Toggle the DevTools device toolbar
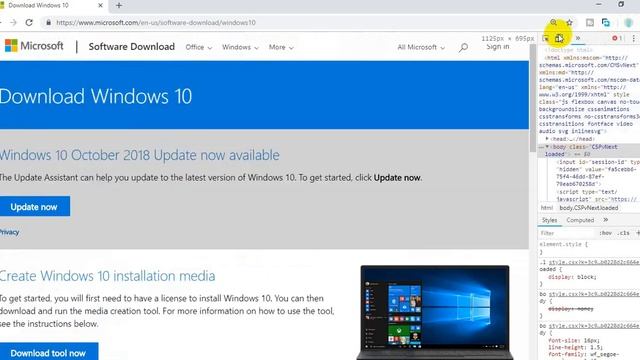The height and width of the screenshot is (360, 640). (x=559, y=38)
